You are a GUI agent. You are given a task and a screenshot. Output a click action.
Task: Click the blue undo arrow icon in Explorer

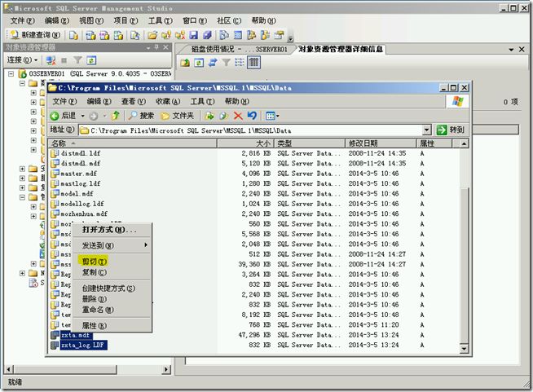[252, 116]
